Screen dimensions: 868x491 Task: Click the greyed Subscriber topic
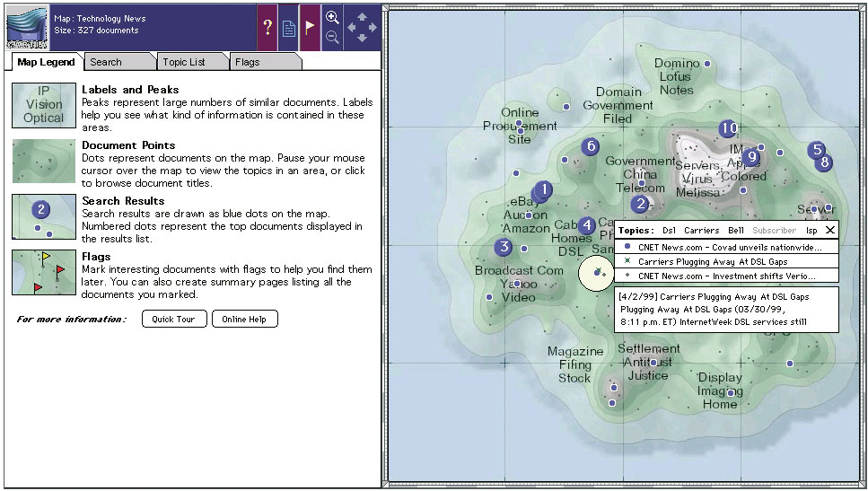774,231
